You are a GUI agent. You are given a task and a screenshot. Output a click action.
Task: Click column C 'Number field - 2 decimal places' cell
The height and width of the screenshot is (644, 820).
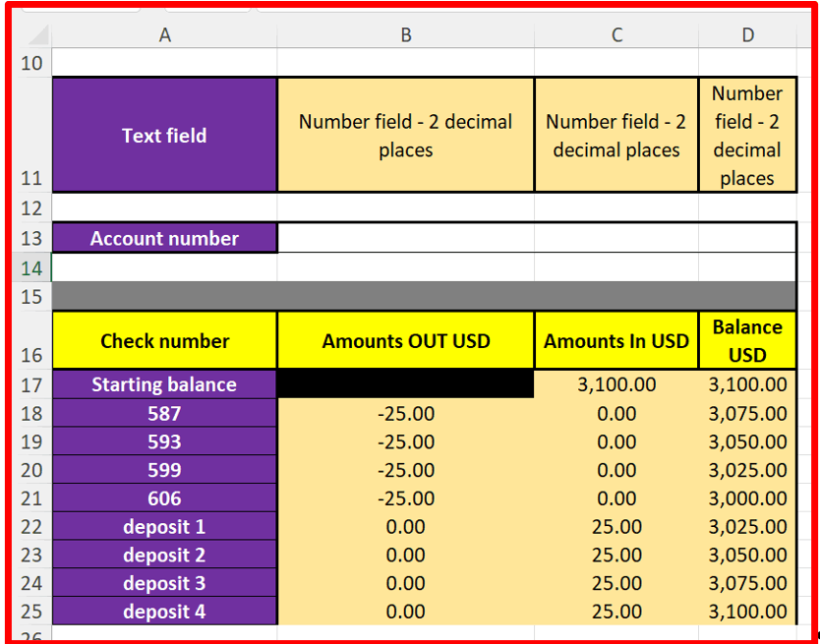616,135
